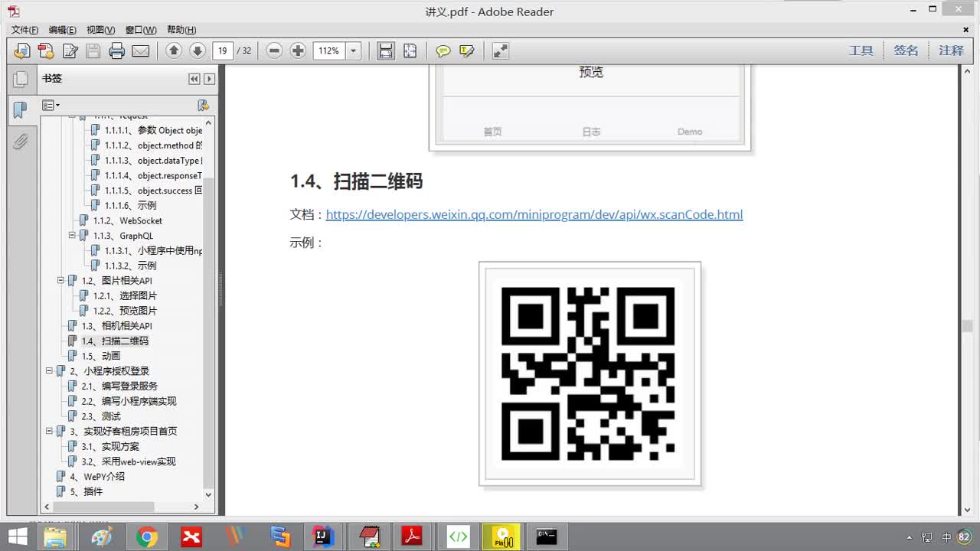The height and width of the screenshot is (551, 980).
Task: Click the QR code image in the document
Action: [x=590, y=373]
